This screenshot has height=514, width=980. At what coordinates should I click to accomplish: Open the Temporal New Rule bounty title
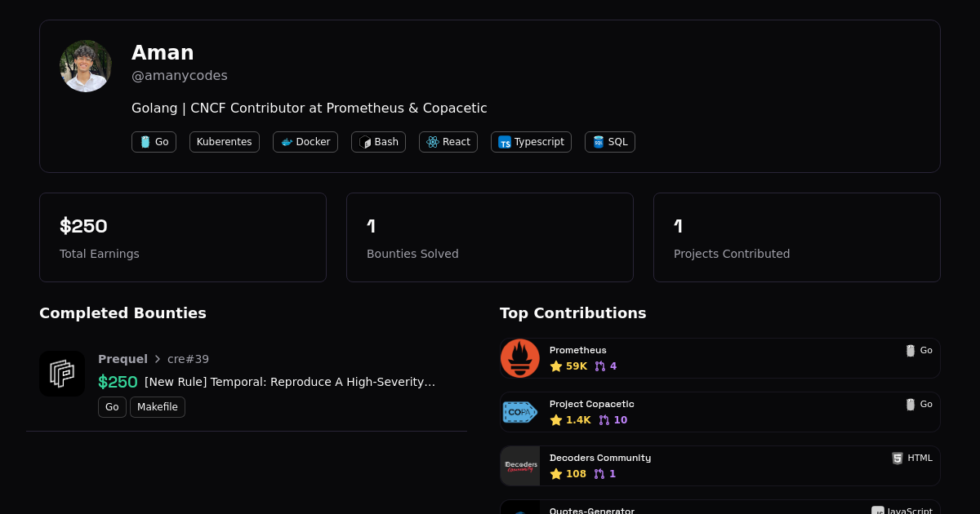290,382
